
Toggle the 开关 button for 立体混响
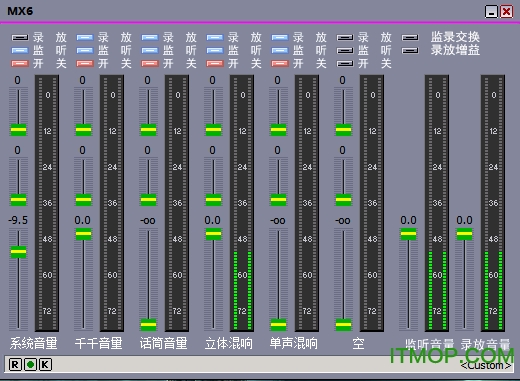[x=215, y=63]
